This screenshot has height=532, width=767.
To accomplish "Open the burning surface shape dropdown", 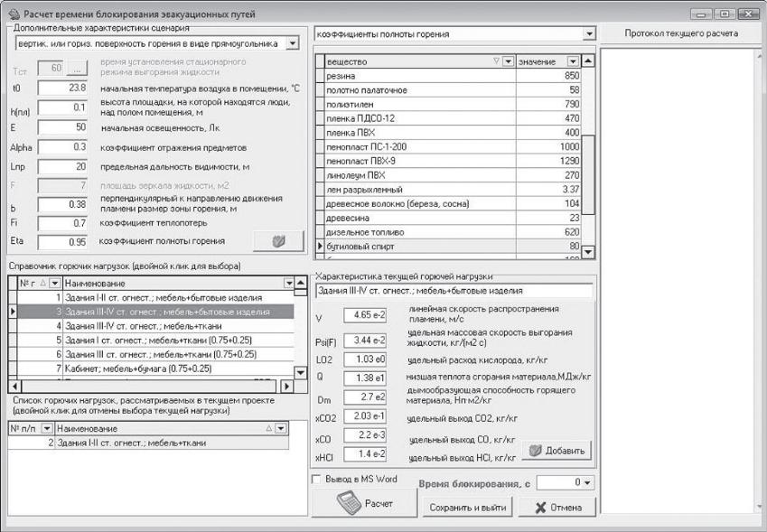I will click(292, 43).
